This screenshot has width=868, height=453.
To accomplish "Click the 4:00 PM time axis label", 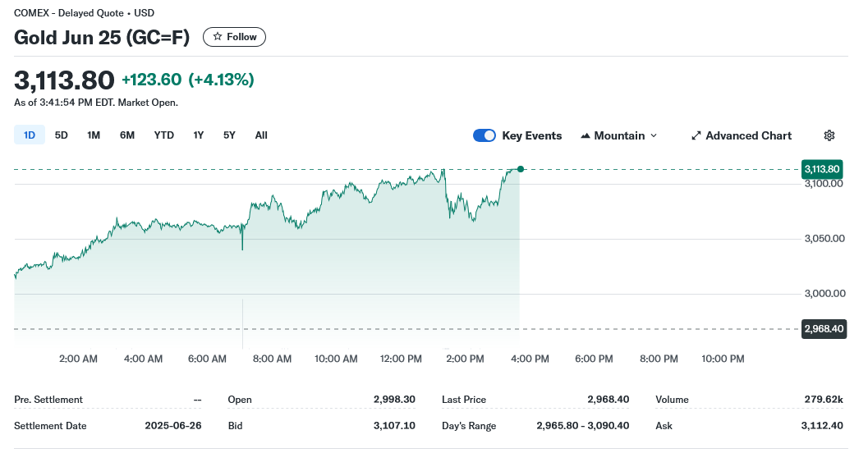I will (x=530, y=359).
